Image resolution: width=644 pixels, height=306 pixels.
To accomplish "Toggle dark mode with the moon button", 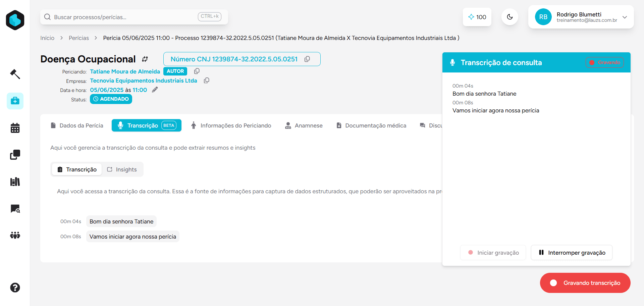I will [x=509, y=17].
